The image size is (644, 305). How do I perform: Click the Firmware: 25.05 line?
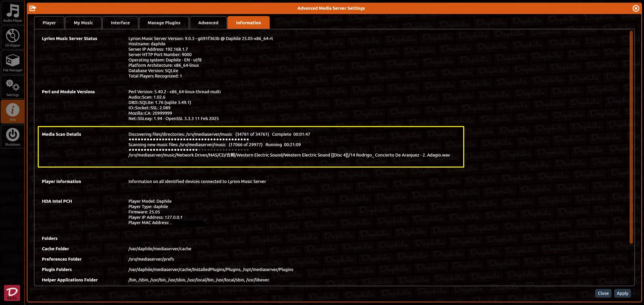click(x=144, y=212)
